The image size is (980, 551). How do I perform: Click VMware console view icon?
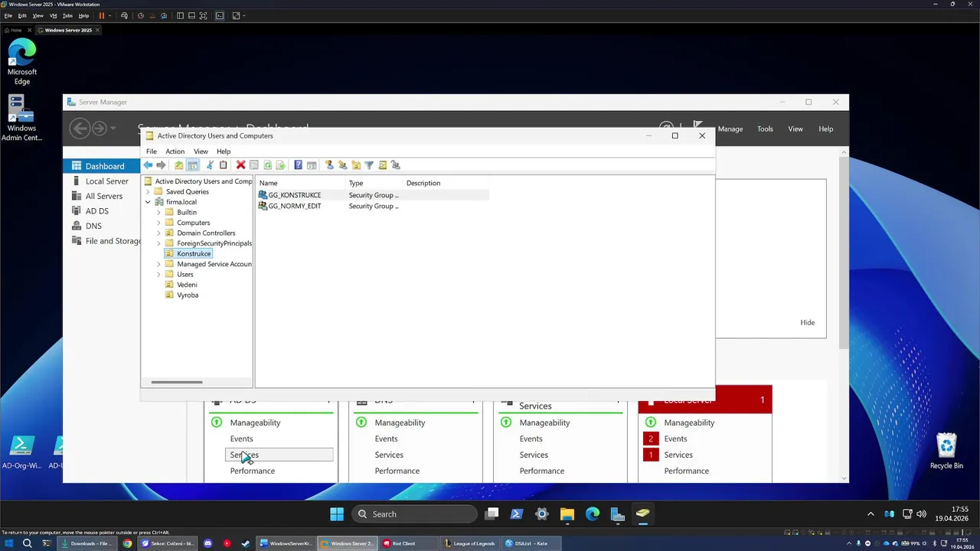pyautogui.click(x=220, y=15)
